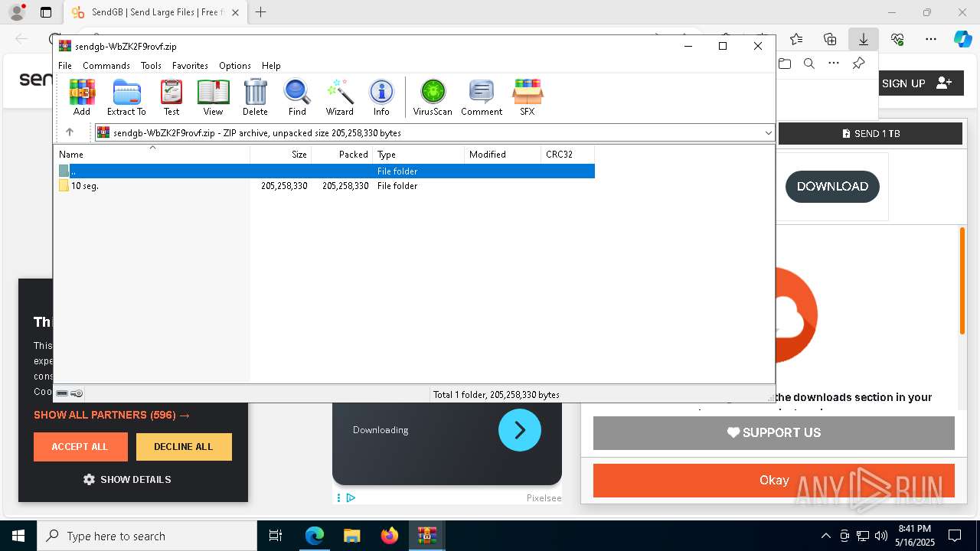Sort by Type column header
This screenshot has height=551, width=980.
[x=419, y=155]
